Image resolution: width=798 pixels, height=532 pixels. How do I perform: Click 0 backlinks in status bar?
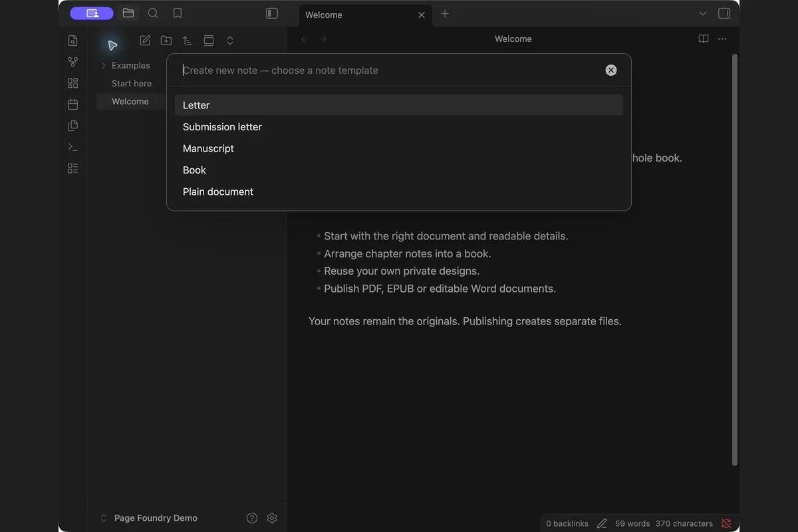(x=567, y=523)
